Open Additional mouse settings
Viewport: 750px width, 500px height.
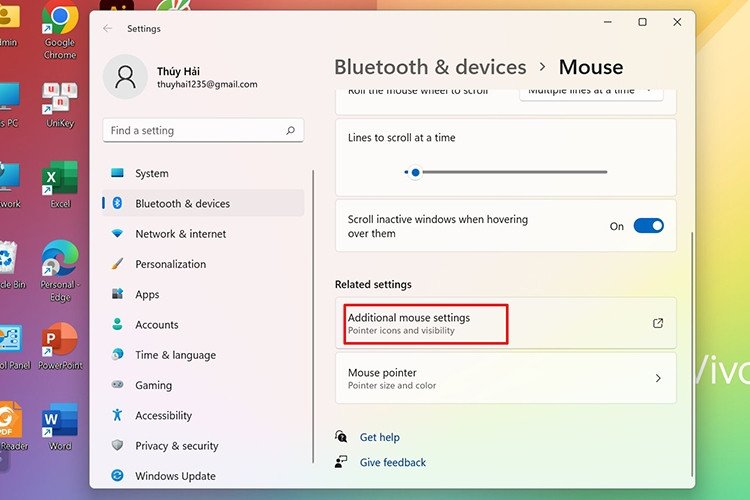(x=506, y=323)
